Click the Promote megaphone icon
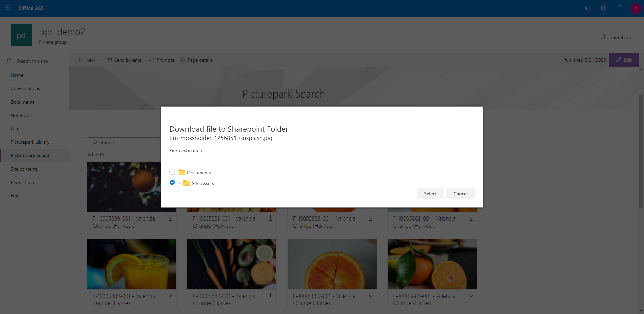This screenshot has height=314, width=644. pyautogui.click(x=152, y=60)
